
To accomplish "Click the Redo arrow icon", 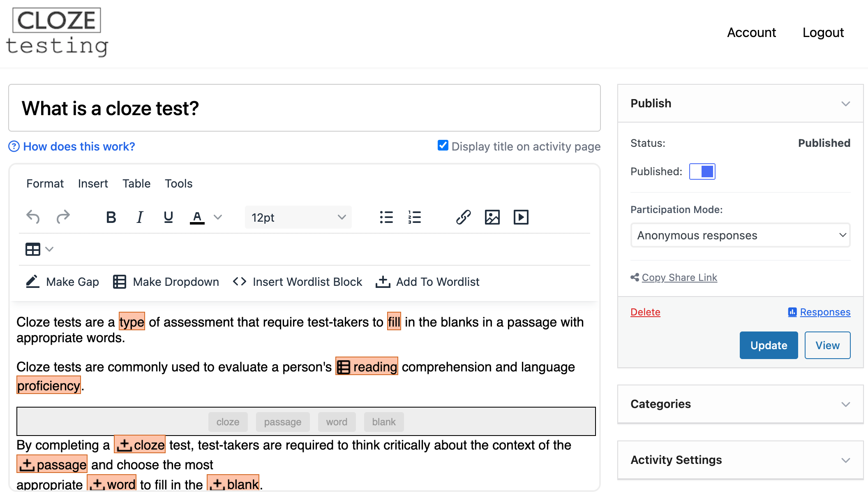I will coord(63,217).
